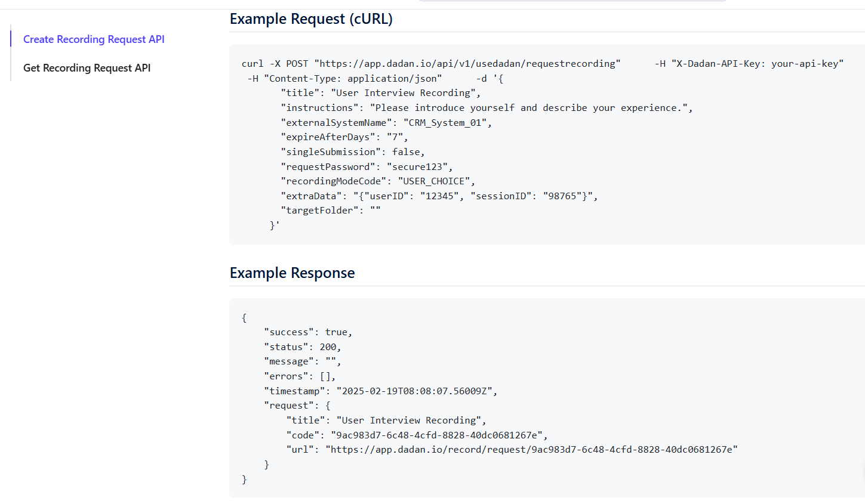Click the success true line in response
Viewport: 865px width, 504px height.
pyautogui.click(x=307, y=332)
